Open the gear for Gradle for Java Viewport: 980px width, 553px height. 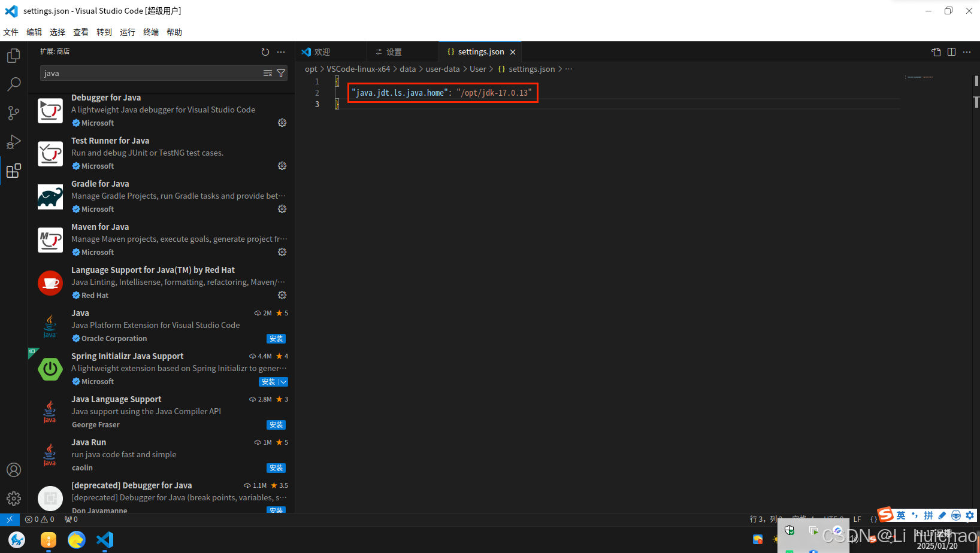tap(282, 209)
